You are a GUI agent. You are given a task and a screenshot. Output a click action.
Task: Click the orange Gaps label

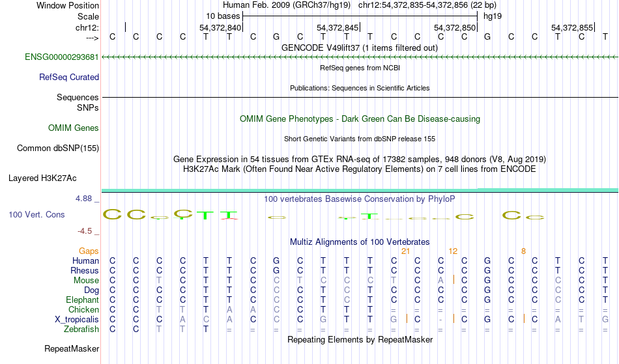(89, 251)
